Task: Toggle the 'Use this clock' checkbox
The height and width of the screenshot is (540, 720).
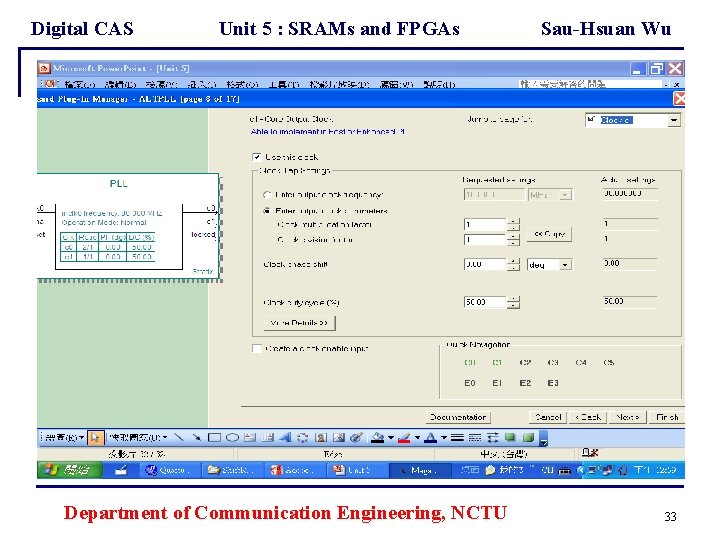Action: (257, 157)
